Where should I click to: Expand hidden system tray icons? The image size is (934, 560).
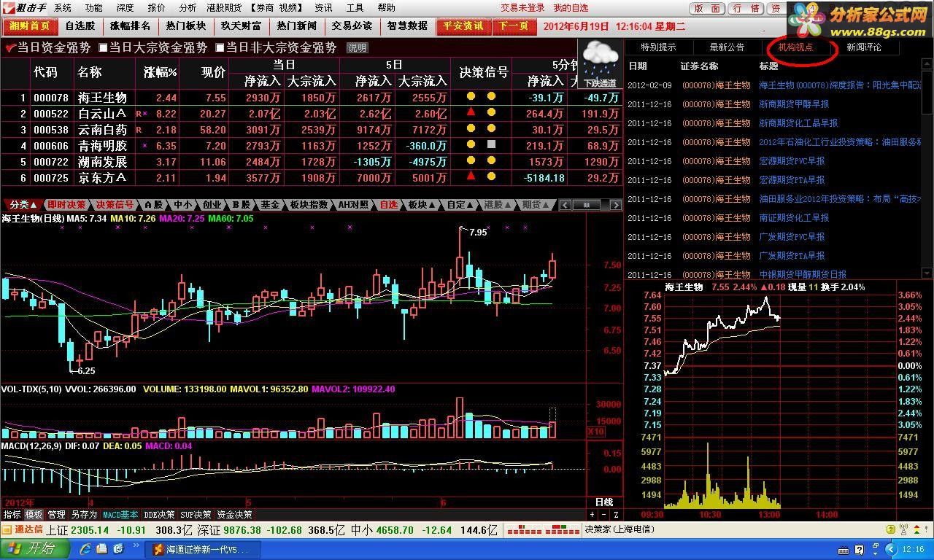click(x=890, y=549)
